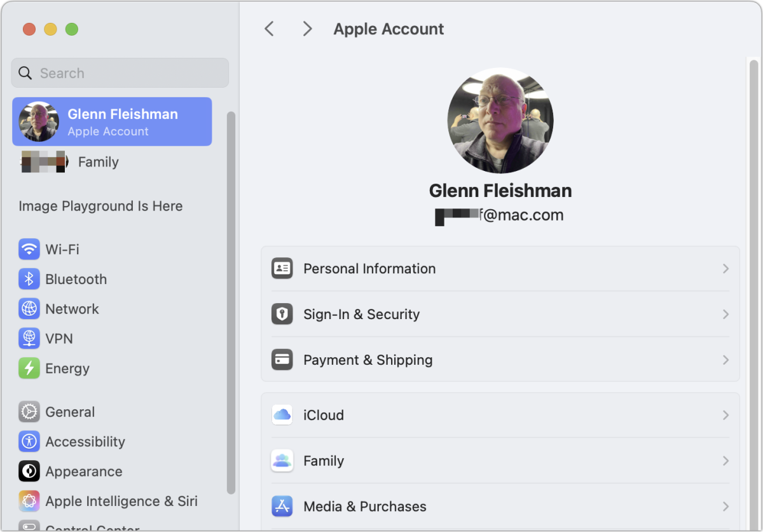Image resolution: width=763 pixels, height=532 pixels.
Task: Click the Payment & Shipping card icon
Action: coord(282,360)
